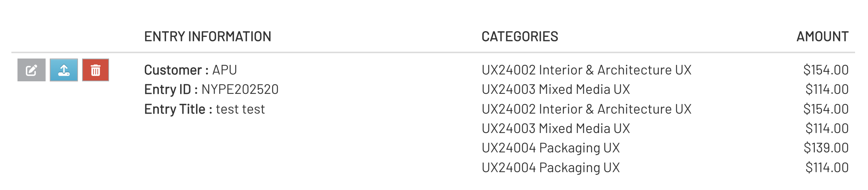
Task: Click $114.00 beside the first Mixed Media UX
Action: click(x=827, y=89)
